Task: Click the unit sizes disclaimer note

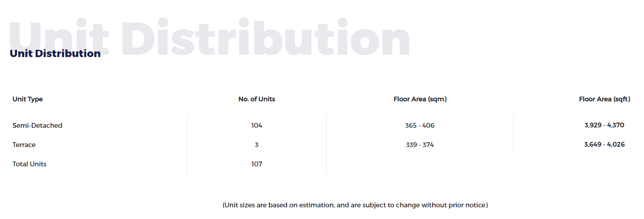Action: (355, 205)
